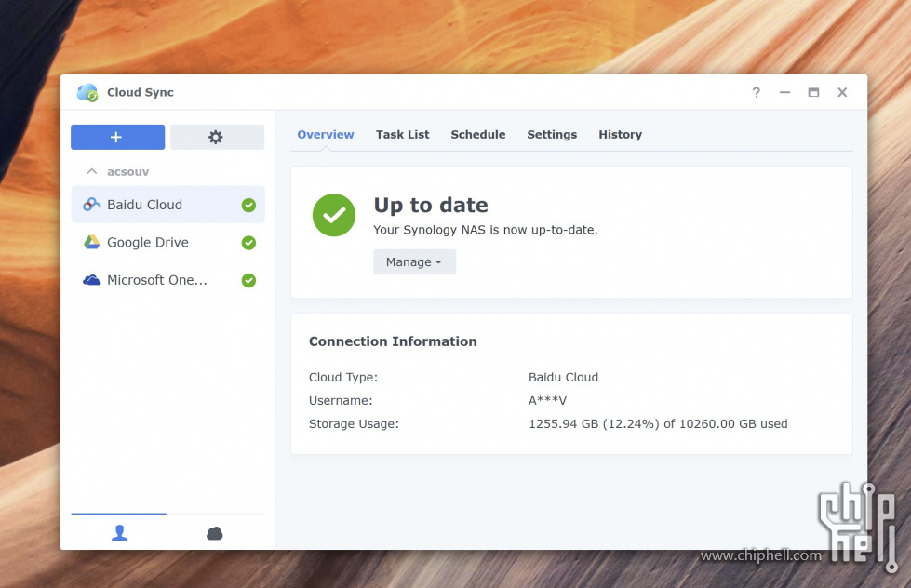The width and height of the screenshot is (911, 588).
Task: Open the Manage dropdown menu
Action: [x=414, y=262]
